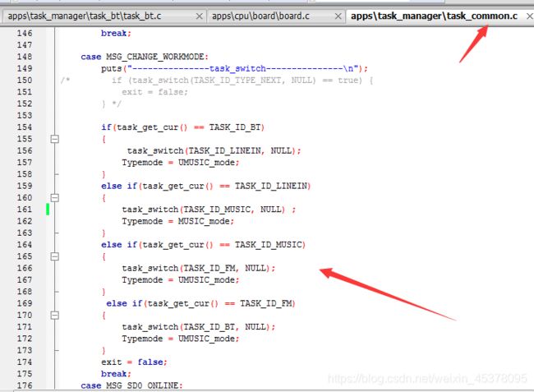
Task: Click the green change marker beside line 161
Action: coord(48,209)
